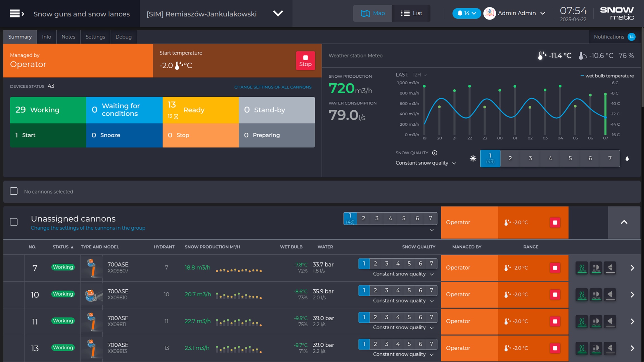Click the snow quality info icon

435,153
